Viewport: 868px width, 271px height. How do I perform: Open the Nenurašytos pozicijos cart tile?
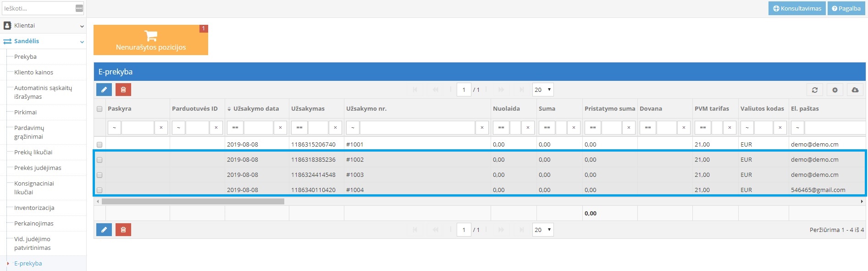click(150, 40)
